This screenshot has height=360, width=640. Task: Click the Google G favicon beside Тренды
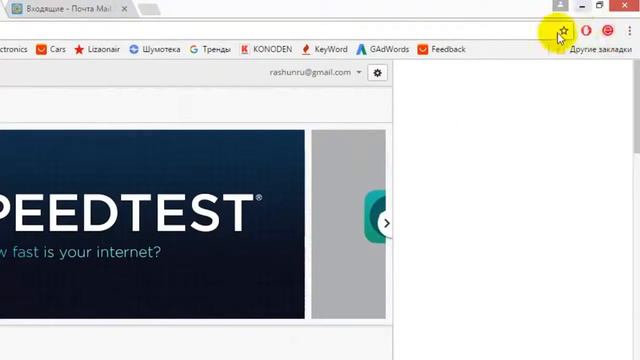[194, 49]
